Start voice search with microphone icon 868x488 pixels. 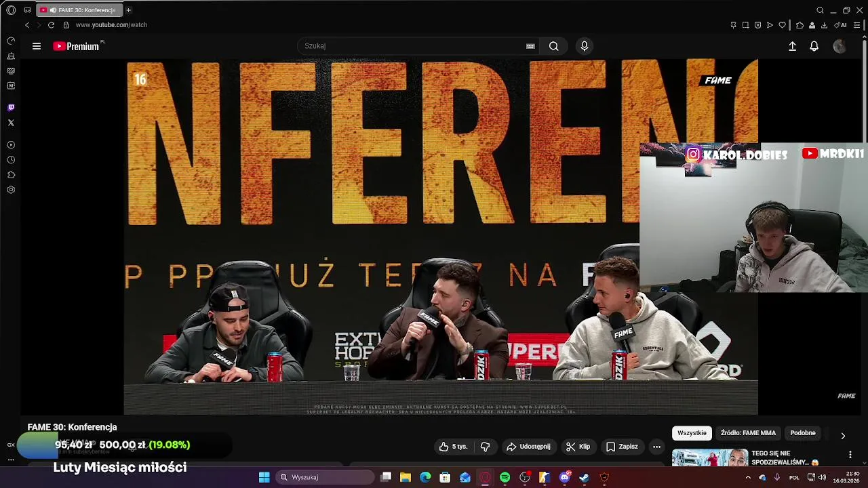pyautogui.click(x=585, y=46)
